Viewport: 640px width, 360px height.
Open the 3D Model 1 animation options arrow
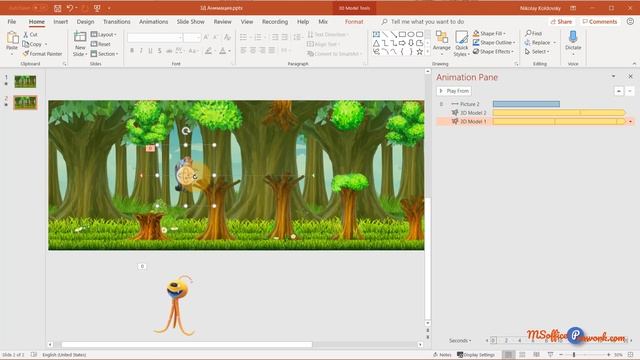tap(631, 122)
